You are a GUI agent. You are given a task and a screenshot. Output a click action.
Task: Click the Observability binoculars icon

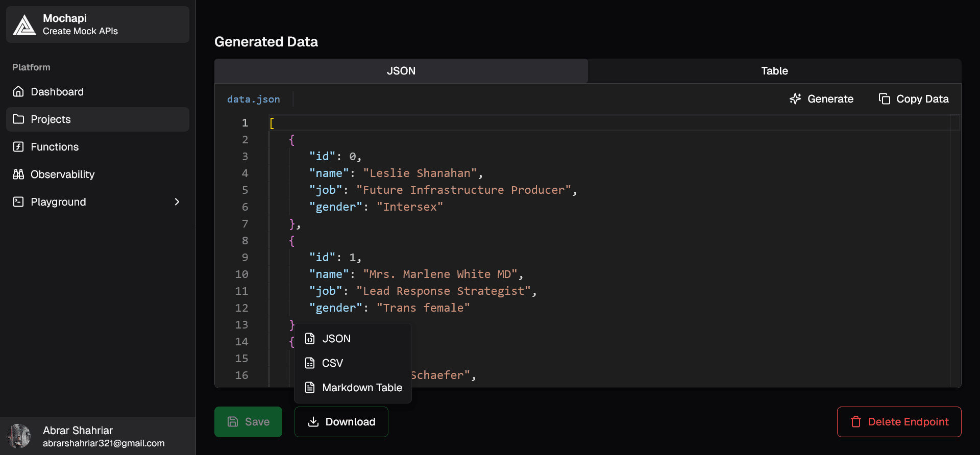click(x=18, y=174)
